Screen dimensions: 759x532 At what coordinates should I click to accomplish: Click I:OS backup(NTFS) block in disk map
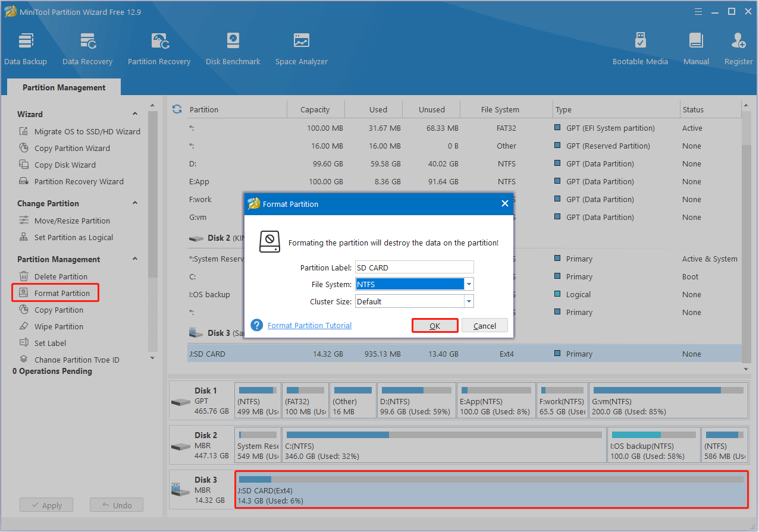(653, 445)
